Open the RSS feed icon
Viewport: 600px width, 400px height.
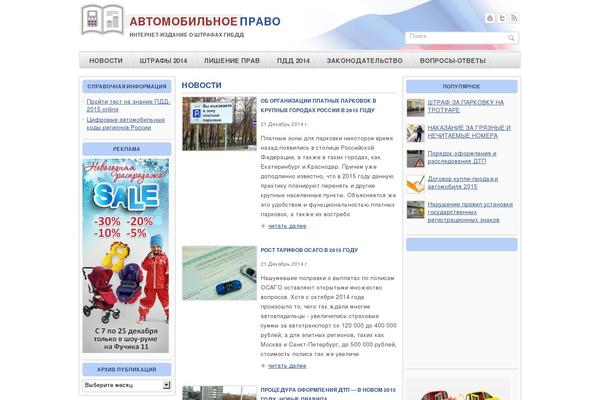point(514,18)
